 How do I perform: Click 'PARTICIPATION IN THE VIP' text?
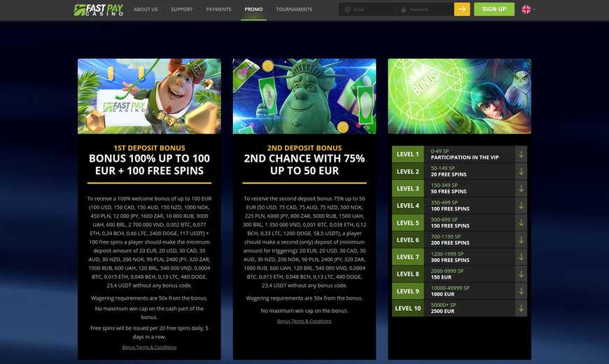465,157
